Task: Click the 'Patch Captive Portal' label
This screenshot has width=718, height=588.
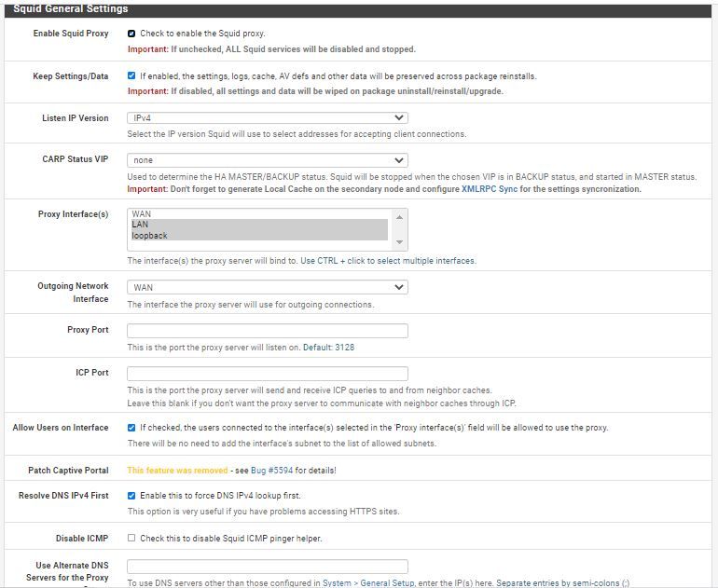Action: click(68, 471)
